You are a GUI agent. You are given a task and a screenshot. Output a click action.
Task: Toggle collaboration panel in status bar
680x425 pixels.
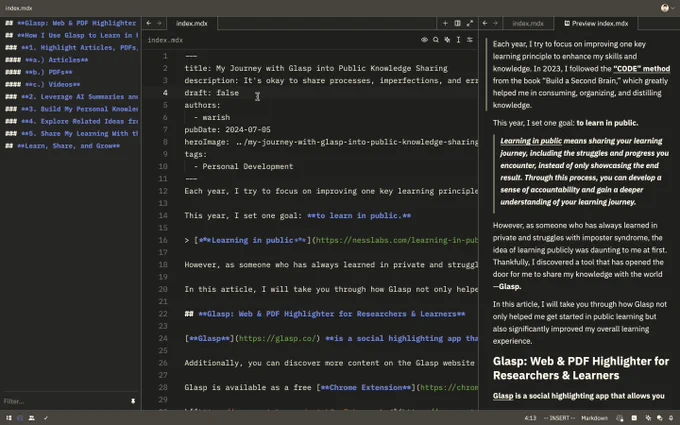(32, 418)
